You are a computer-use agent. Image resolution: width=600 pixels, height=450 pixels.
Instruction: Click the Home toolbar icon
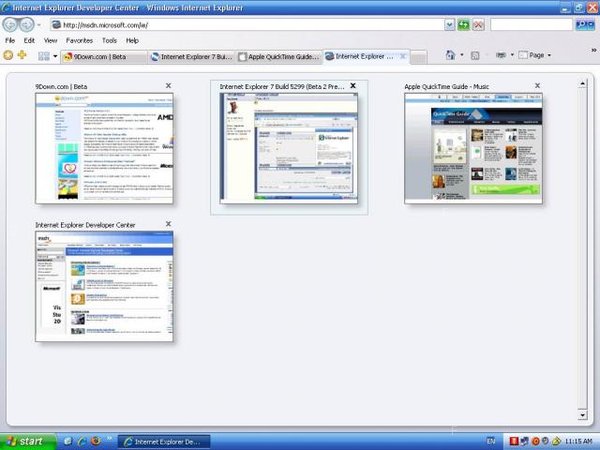(450, 55)
